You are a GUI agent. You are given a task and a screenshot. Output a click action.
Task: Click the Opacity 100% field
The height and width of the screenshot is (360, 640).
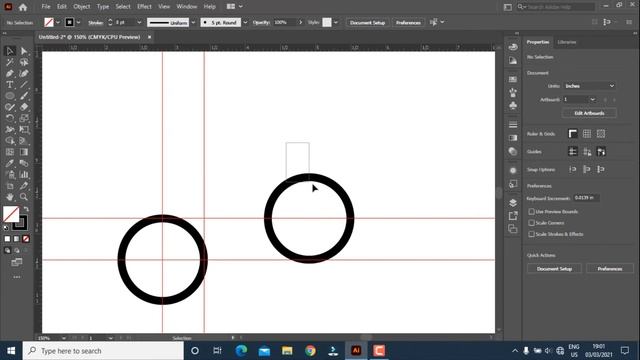(285, 22)
